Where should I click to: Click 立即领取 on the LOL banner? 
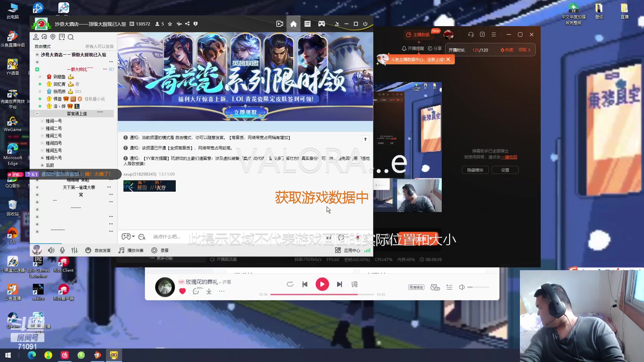point(245,112)
